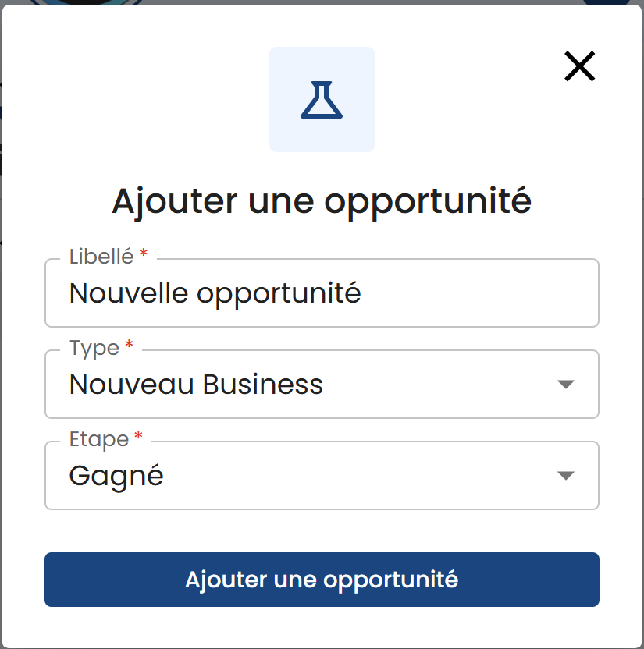Image resolution: width=644 pixels, height=649 pixels.
Task: Click the red asterisk next to Libellé
Action: click(x=144, y=254)
